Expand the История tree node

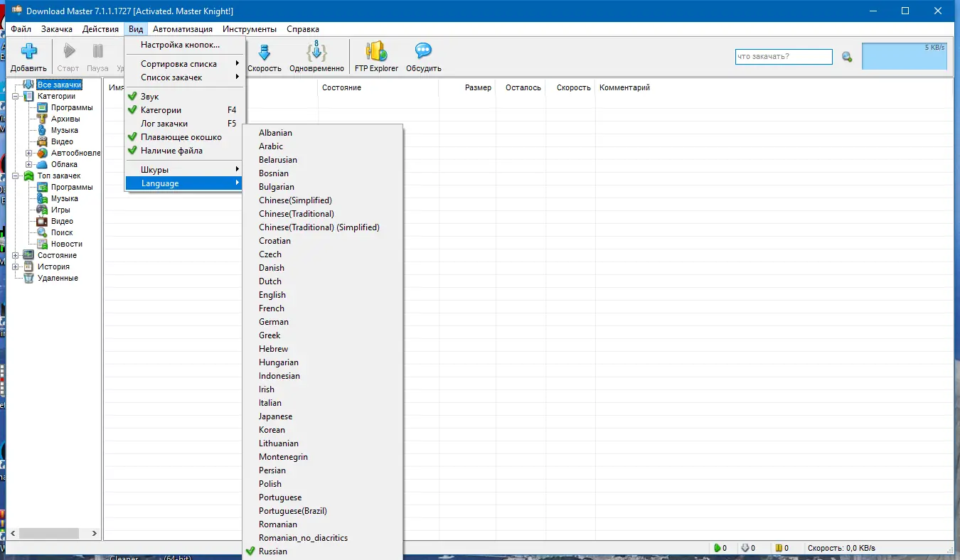click(16, 266)
